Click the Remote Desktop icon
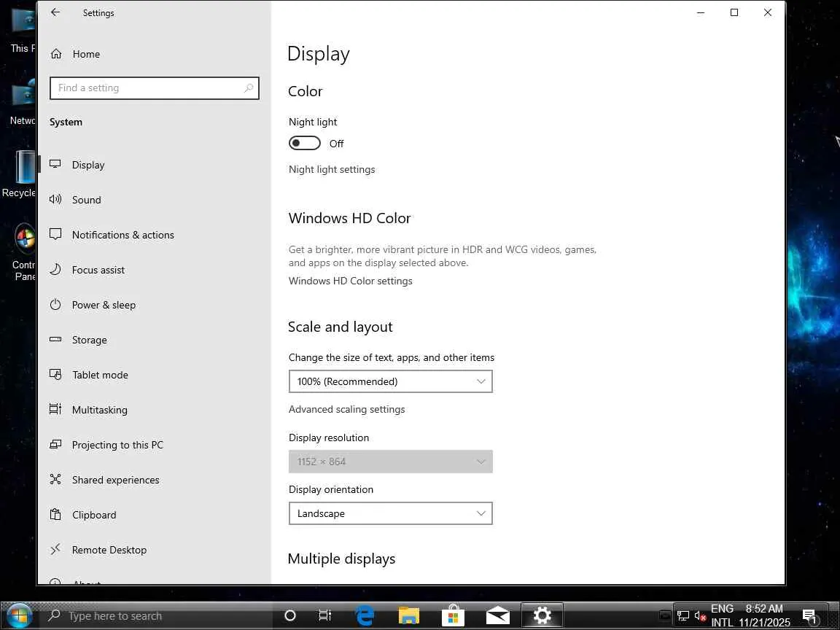The image size is (840, 630). [x=55, y=549]
